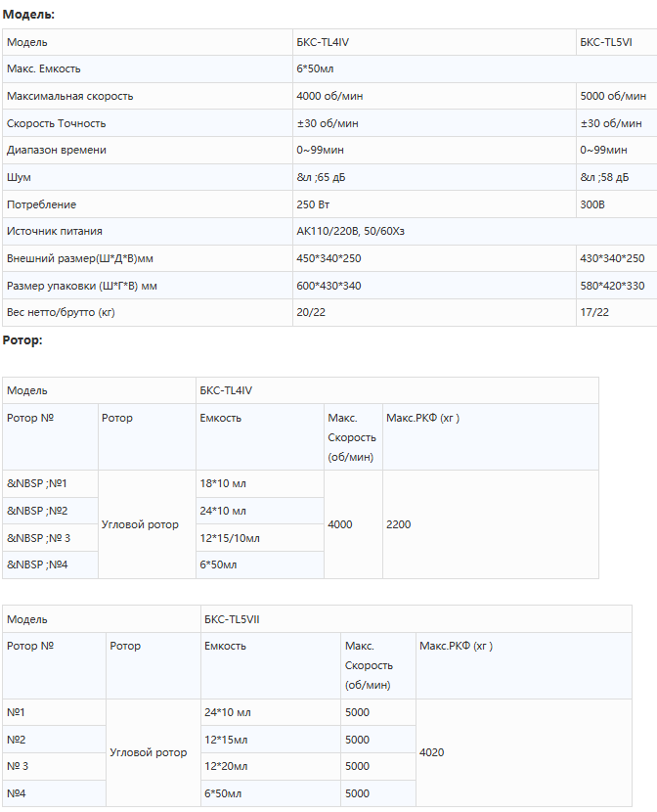This screenshot has width=657, height=812.
Task: Click the "450*340*250" external size value
Action: pyautogui.click(x=328, y=258)
